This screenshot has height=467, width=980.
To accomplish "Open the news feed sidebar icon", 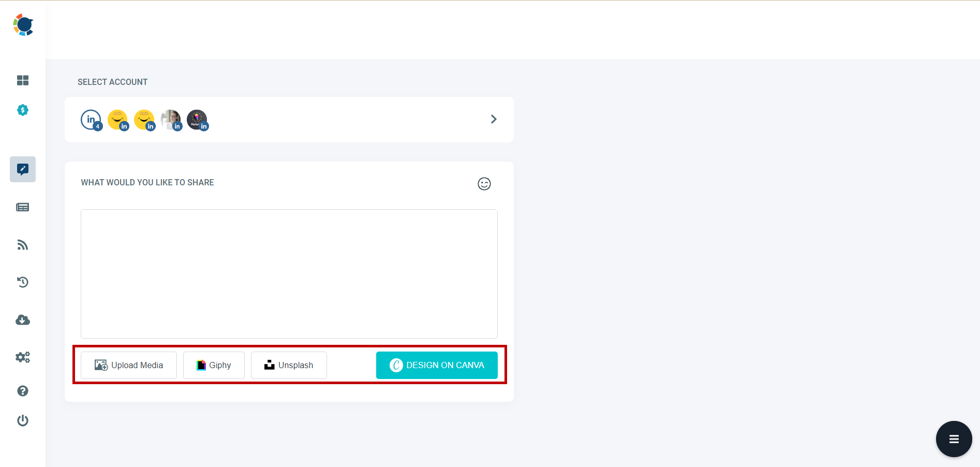I will pyautogui.click(x=22, y=207).
